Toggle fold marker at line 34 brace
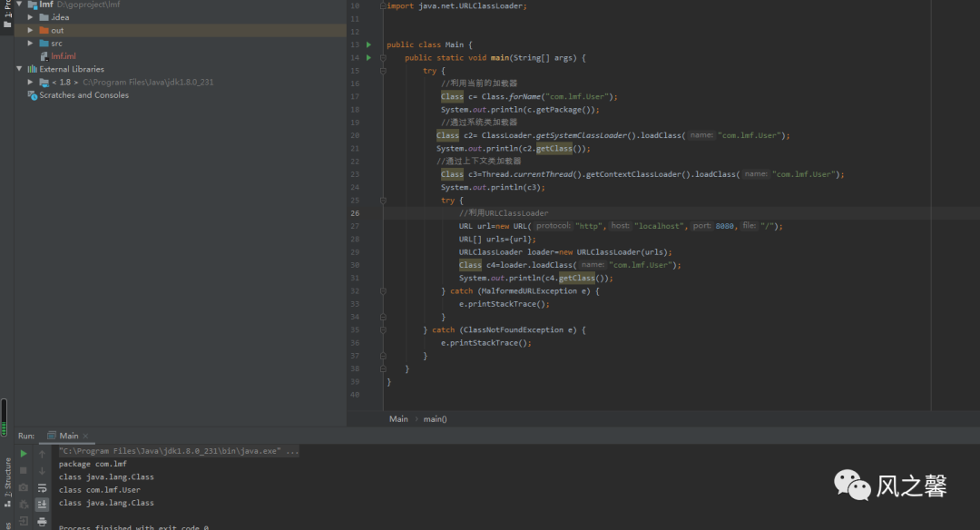The height and width of the screenshot is (530, 980). [383, 317]
